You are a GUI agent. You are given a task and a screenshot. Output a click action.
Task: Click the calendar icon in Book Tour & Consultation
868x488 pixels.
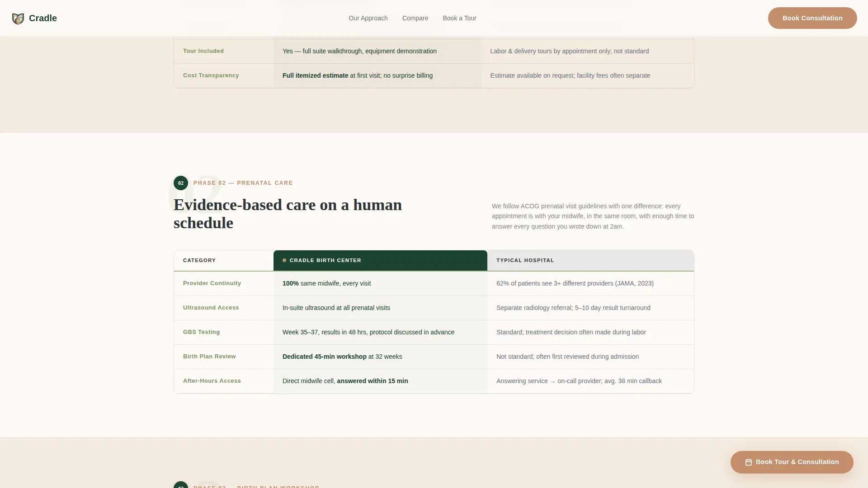[x=749, y=462]
